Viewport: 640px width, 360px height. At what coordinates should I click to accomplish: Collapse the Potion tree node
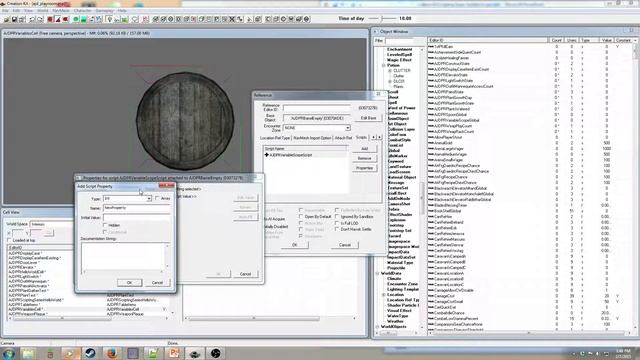(x=384, y=65)
